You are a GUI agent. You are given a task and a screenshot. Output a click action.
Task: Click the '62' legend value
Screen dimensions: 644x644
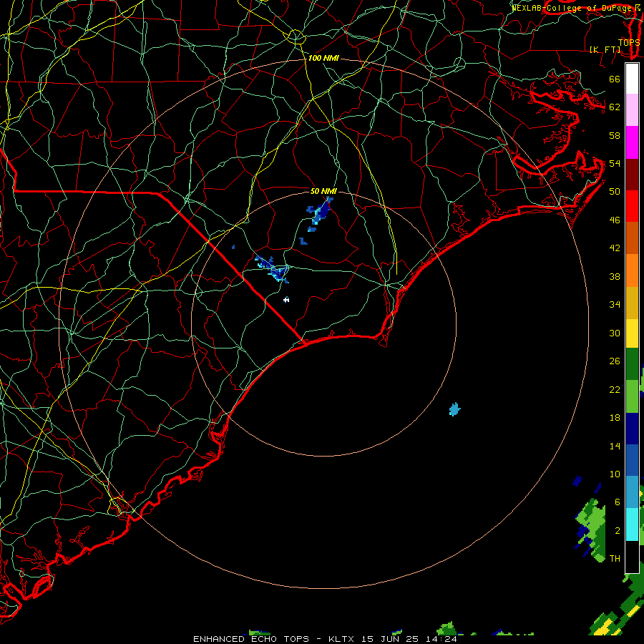click(615, 107)
